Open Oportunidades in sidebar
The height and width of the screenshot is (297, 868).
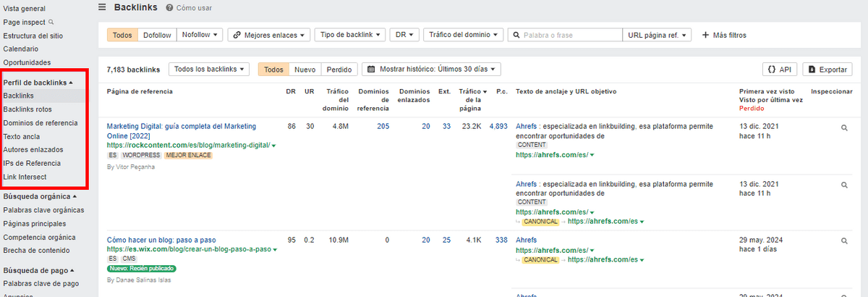[27, 62]
